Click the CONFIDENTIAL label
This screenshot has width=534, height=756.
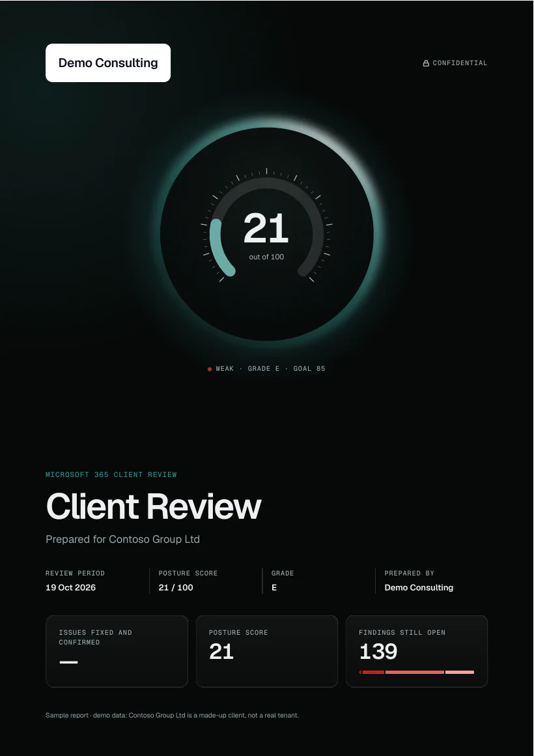coord(460,63)
